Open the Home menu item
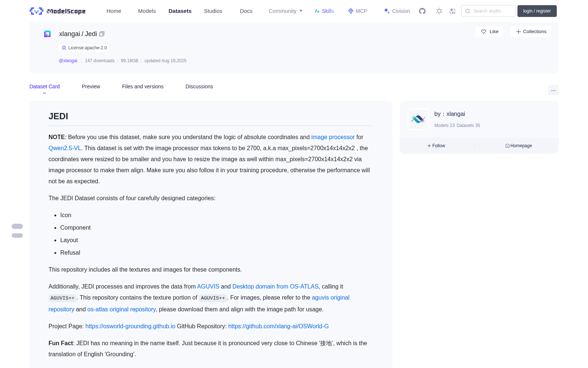The height and width of the screenshot is (368, 588). click(x=114, y=11)
